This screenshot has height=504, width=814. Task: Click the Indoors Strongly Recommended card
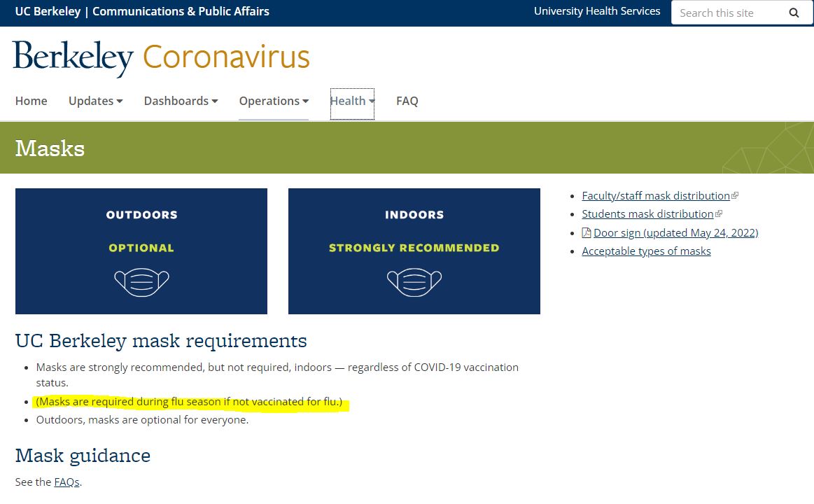pyautogui.click(x=414, y=251)
